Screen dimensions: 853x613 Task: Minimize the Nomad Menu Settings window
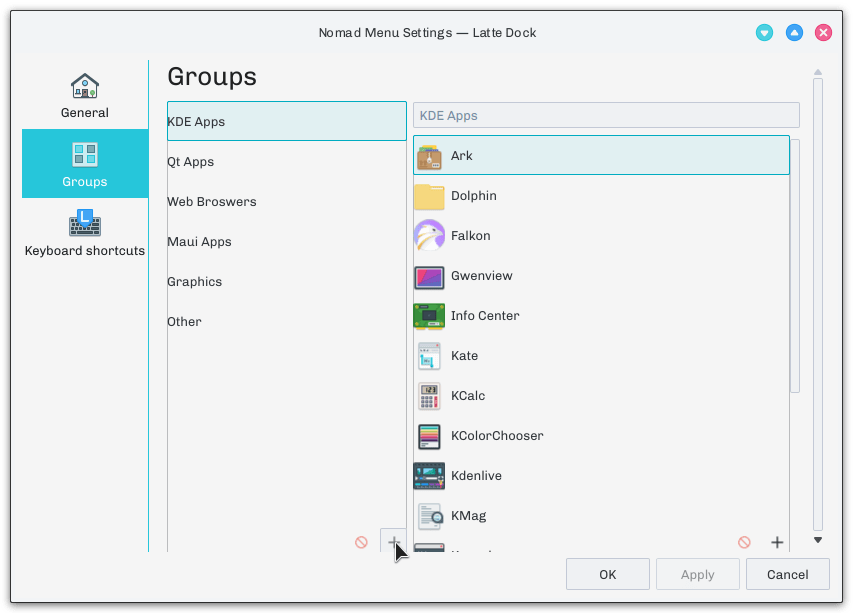click(764, 33)
